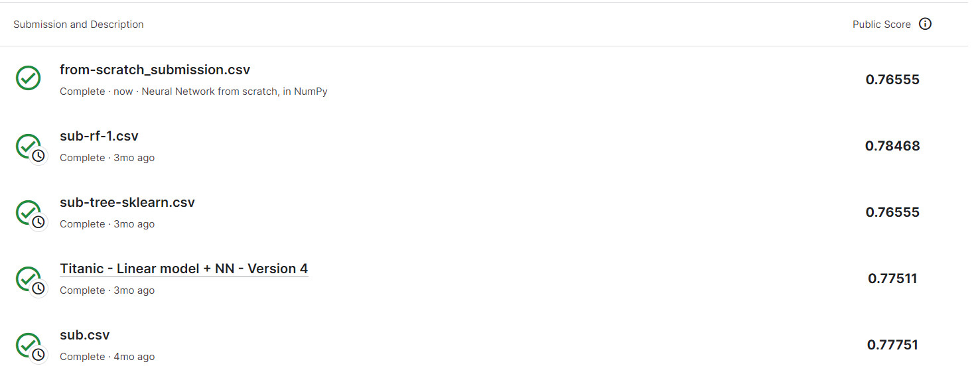Screen dimensions: 980x372
Task: Click the status icon beside sub.csv
Action: coord(29,345)
